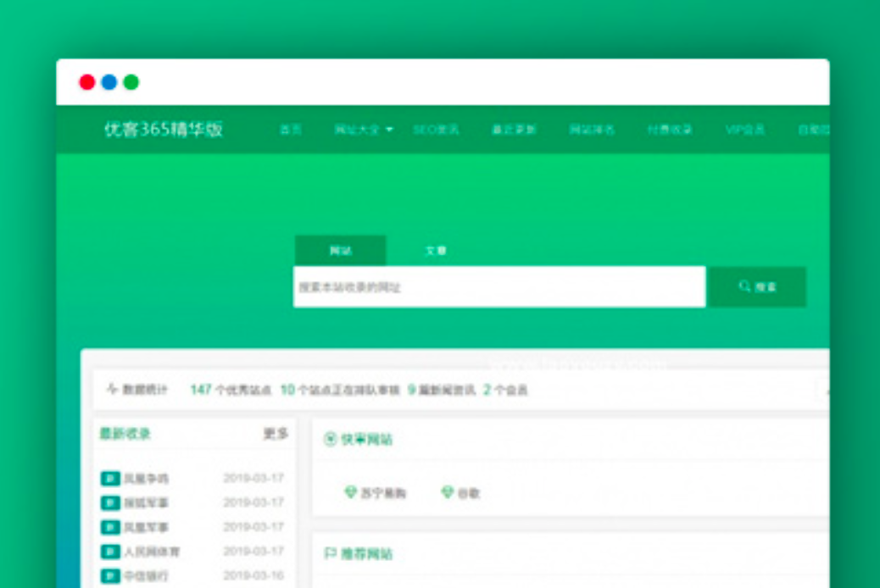The width and height of the screenshot is (880, 588).
Task: Switch to the 网站 search tab
Action: click(340, 251)
